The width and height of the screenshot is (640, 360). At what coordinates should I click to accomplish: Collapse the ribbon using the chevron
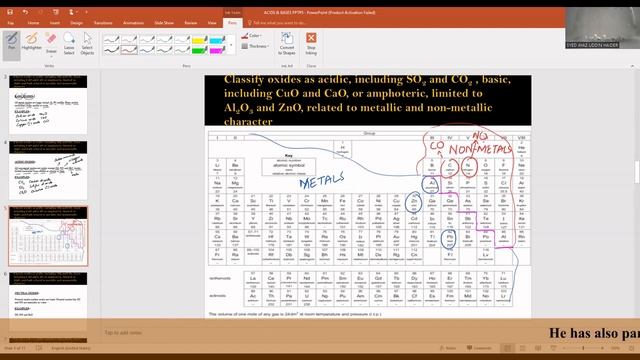click(632, 66)
